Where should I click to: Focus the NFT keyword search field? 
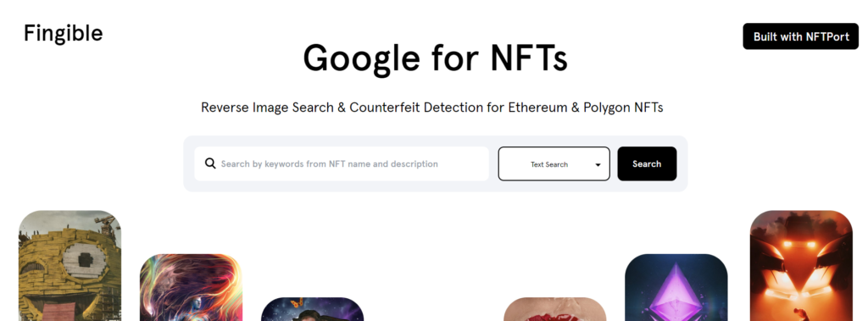pyautogui.click(x=342, y=163)
